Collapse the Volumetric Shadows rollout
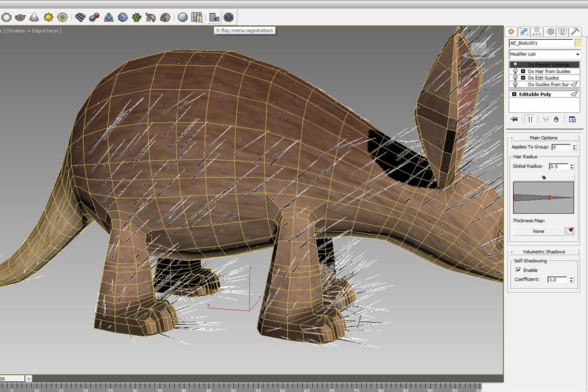Image resolution: width=588 pixels, height=392 pixels. pyautogui.click(x=544, y=252)
